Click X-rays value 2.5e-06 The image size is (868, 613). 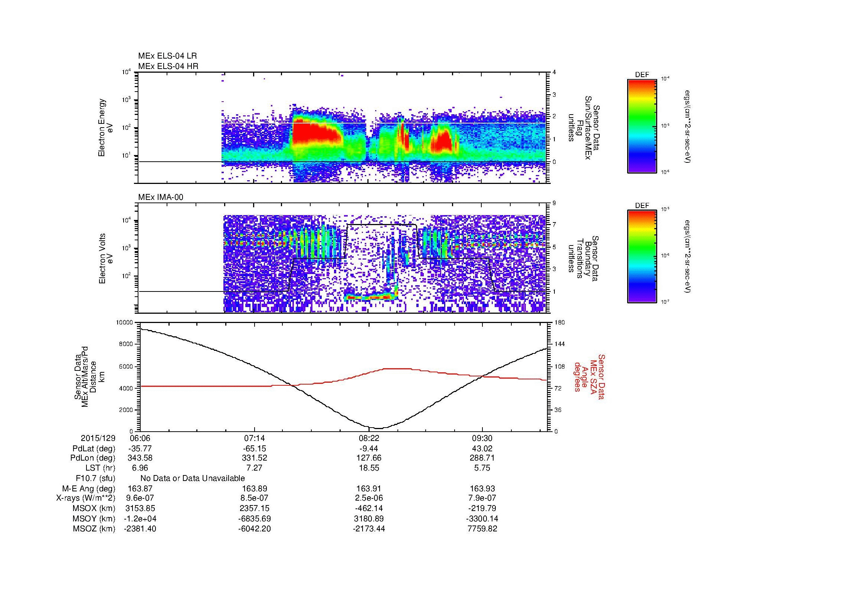(369, 498)
